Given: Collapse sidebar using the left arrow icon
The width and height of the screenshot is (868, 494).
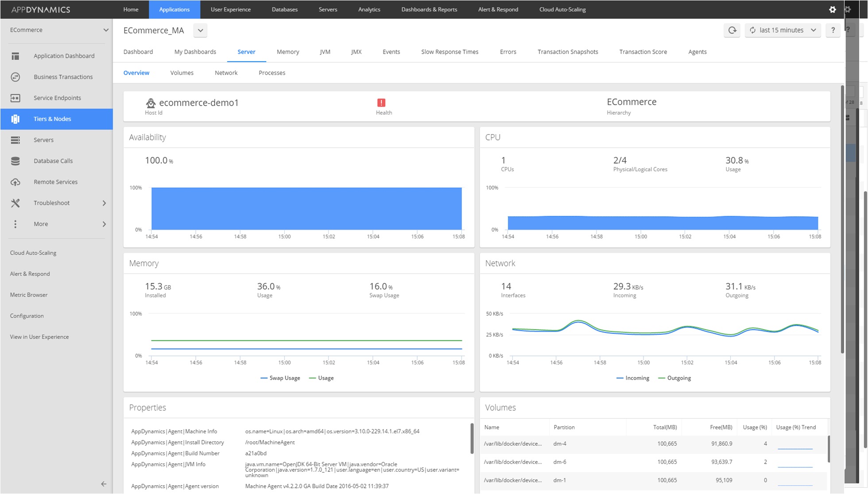Looking at the screenshot, I should pyautogui.click(x=104, y=484).
